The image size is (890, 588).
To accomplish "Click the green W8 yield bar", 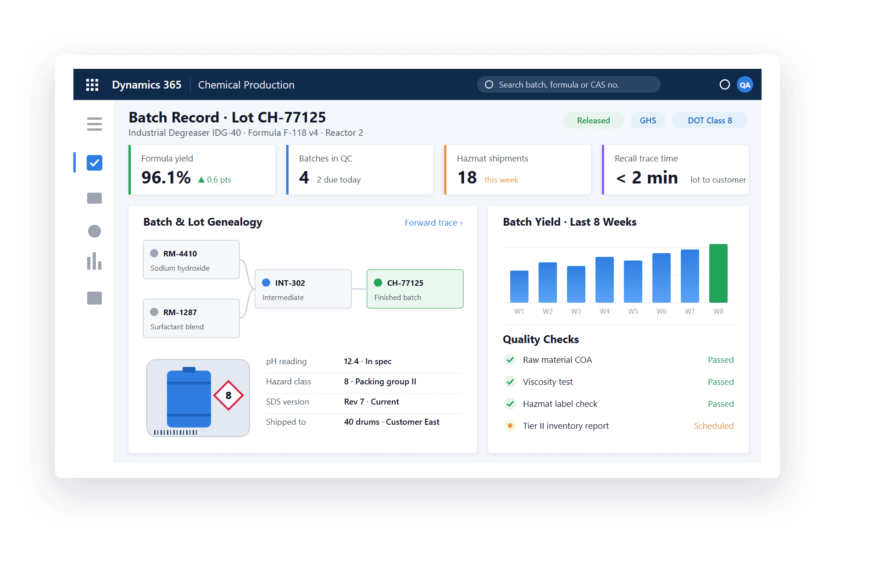I will coord(718,273).
